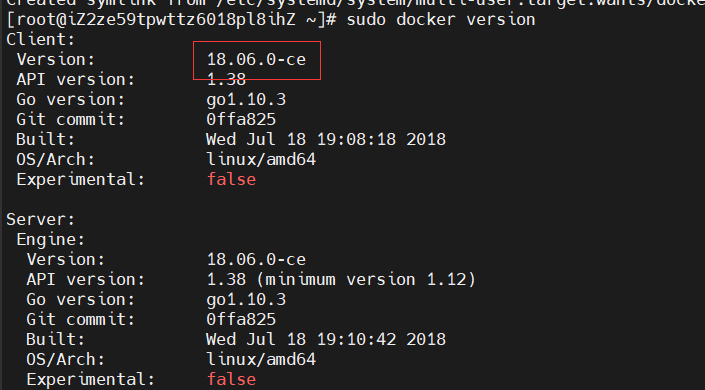Click the client Go version go1.10.3

click(x=246, y=100)
